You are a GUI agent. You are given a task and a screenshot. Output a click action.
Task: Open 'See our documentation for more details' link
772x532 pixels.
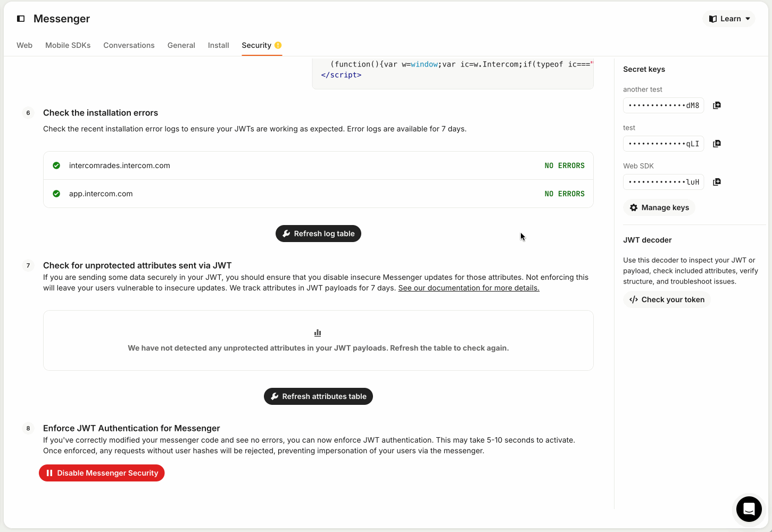pos(469,288)
